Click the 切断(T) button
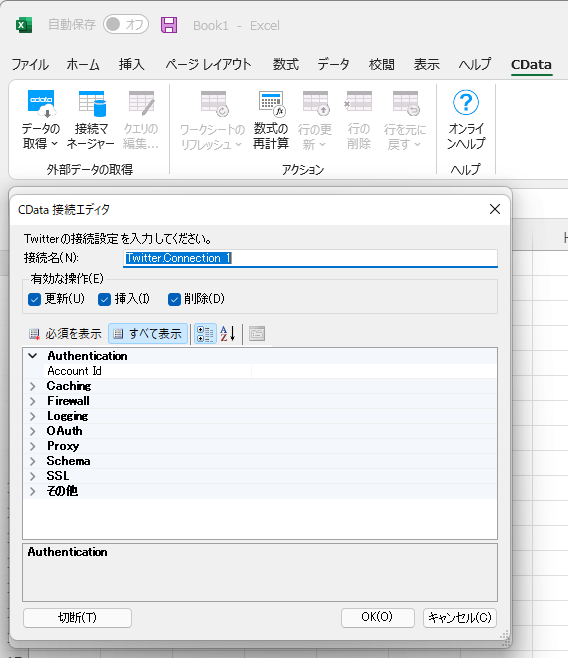 tap(78, 618)
